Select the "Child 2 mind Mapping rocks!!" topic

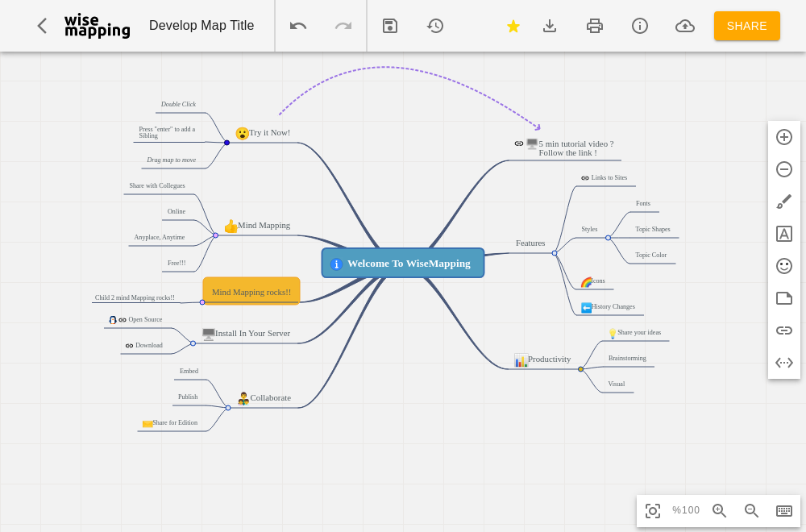point(135,297)
